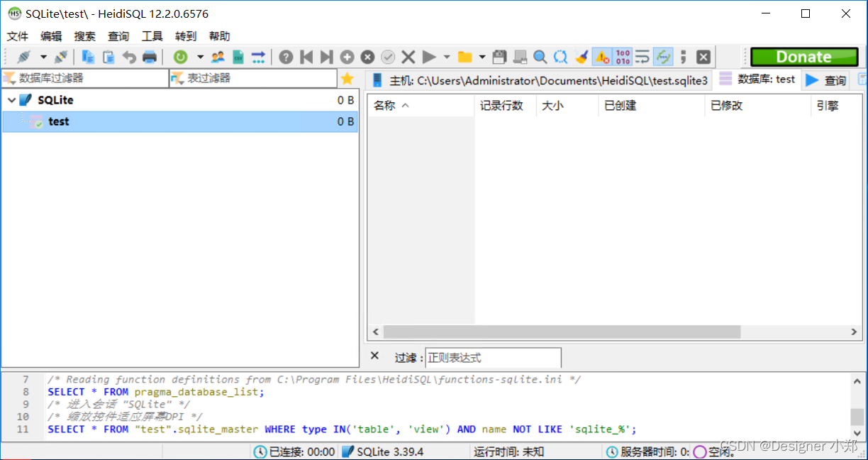Viewport: 868px width, 460px height.
Task: Click the print icon
Action: point(149,57)
